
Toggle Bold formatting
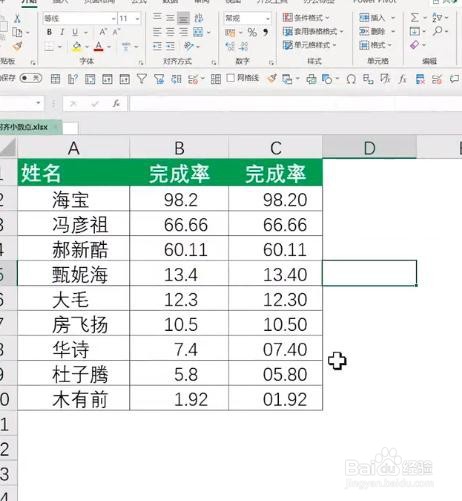49,32
